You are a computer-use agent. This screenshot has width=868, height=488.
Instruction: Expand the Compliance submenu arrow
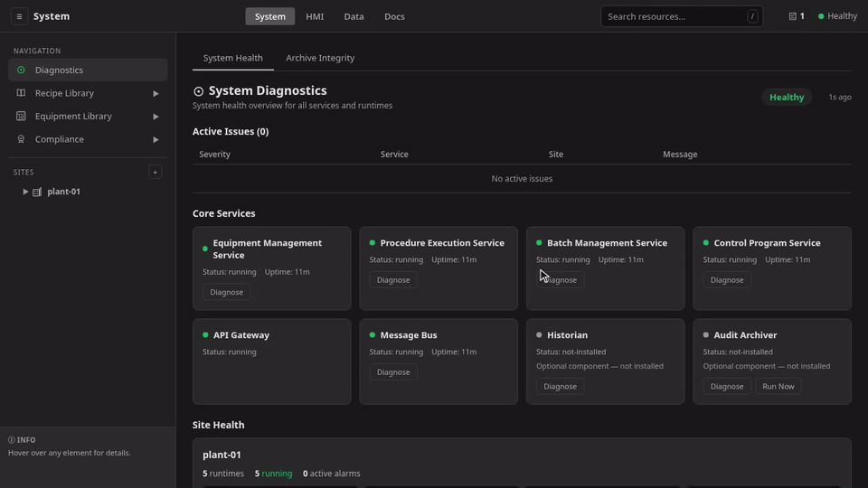[156, 140]
